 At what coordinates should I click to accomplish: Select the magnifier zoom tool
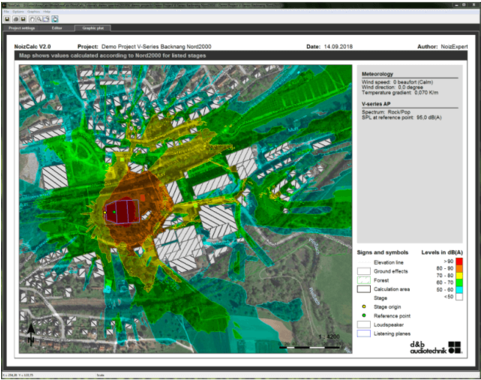[39, 19]
